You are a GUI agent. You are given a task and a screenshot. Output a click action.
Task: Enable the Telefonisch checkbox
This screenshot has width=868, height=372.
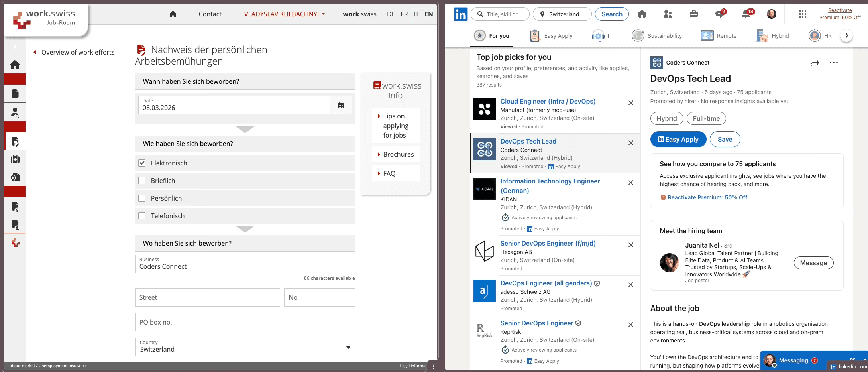point(142,216)
